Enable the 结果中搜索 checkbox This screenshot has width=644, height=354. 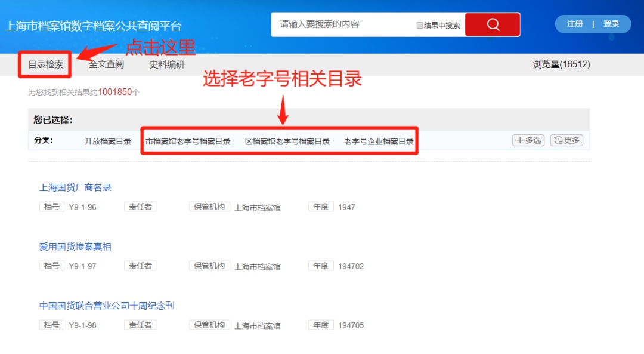(420, 26)
